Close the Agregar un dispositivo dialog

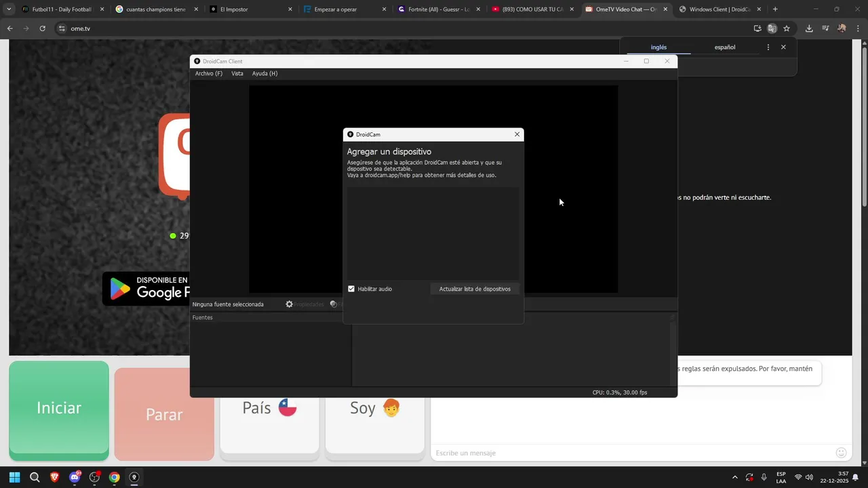click(x=517, y=134)
